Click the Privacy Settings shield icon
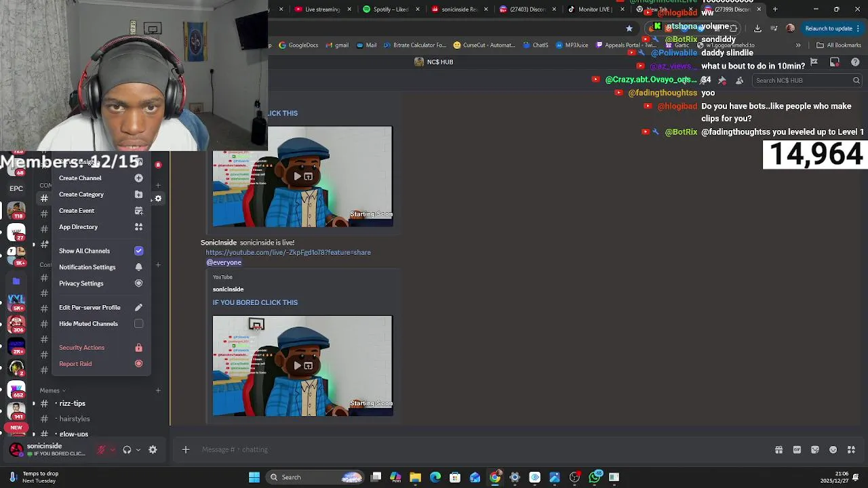 [x=138, y=283]
